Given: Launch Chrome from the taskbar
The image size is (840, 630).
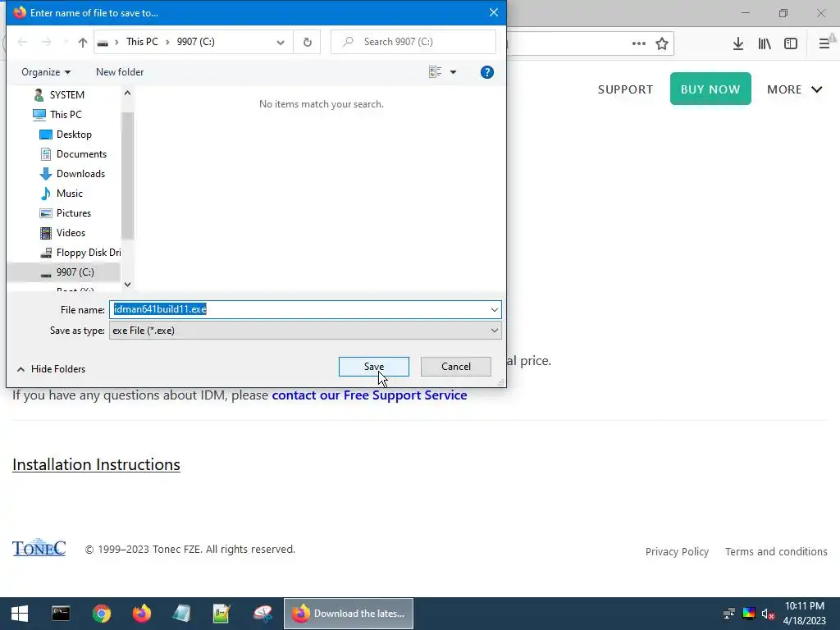Looking at the screenshot, I should (101, 614).
